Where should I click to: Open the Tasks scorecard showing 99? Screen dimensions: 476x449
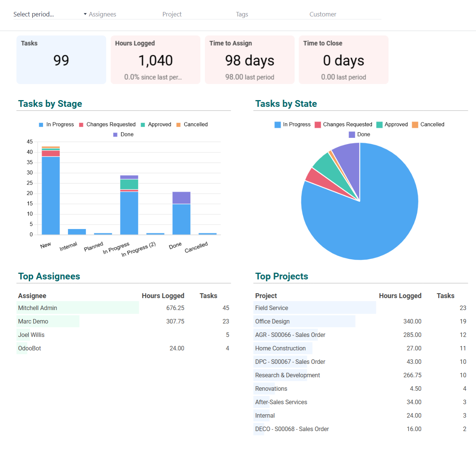coord(61,60)
